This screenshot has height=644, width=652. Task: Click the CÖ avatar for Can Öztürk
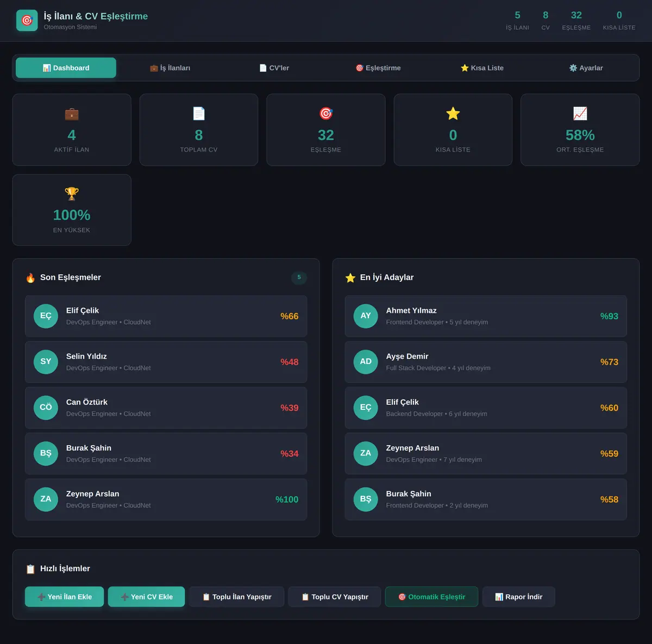click(x=46, y=408)
